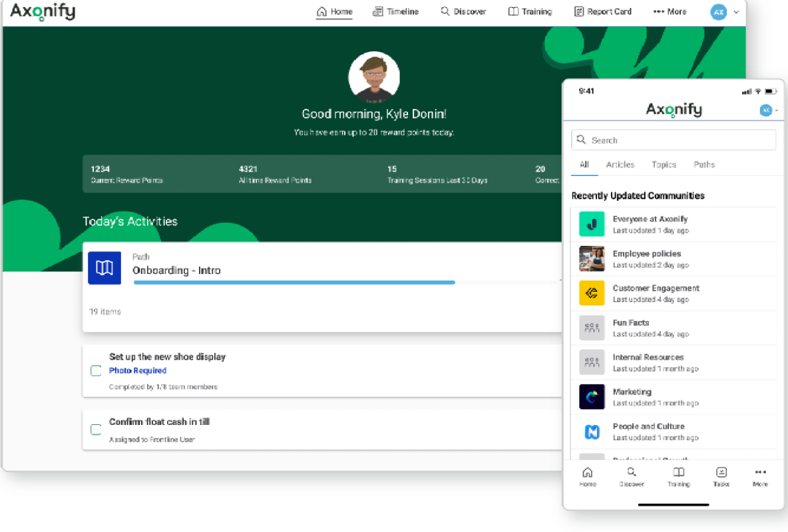Click the AX user avatar in desktop header

tap(719, 12)
